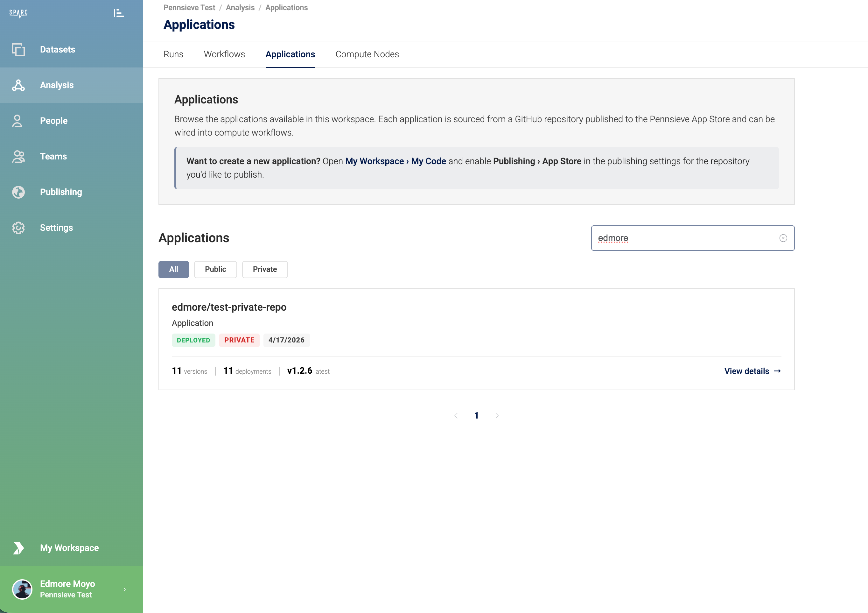Click the Applications breadcrumb

point(287,8)
